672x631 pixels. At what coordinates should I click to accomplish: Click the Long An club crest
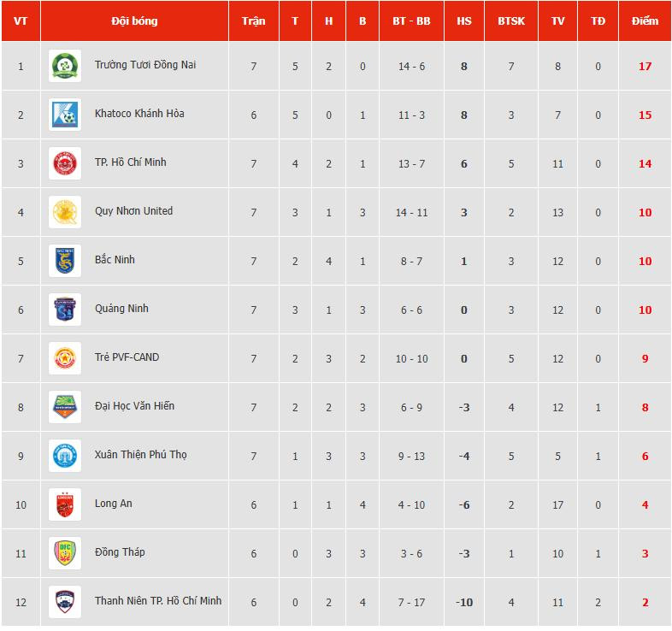click(x=65, y=504)
